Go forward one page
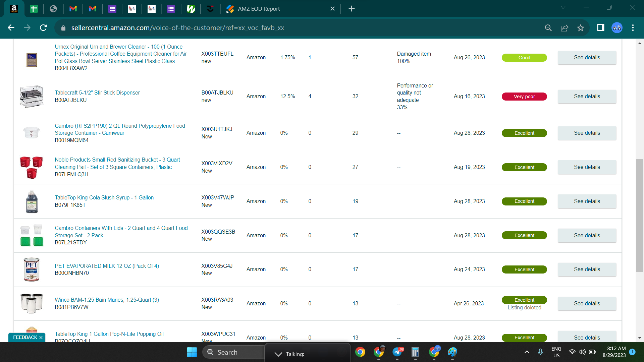 click(x=27, y=28)
